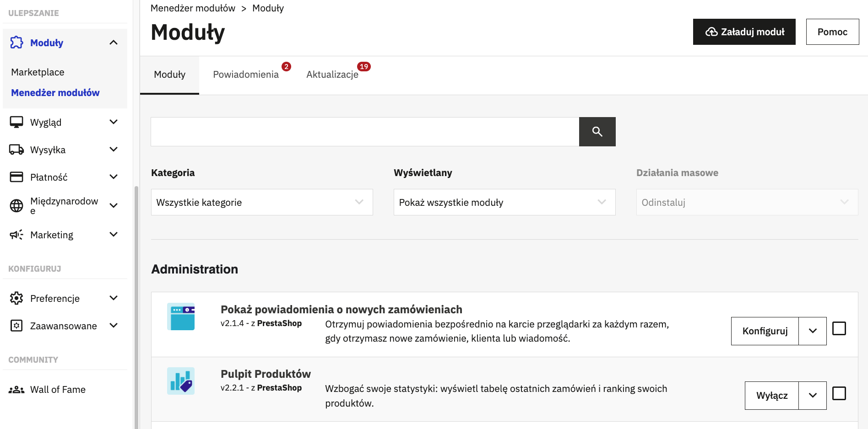Expand the Płatność sidebar menu
The height and width of the screenshot is (429, 868).
pyautogui.click(x=114, y=177)
